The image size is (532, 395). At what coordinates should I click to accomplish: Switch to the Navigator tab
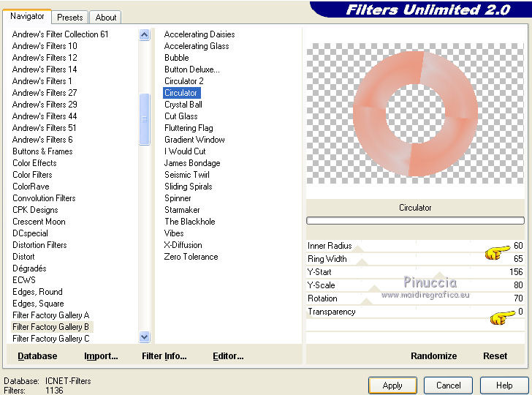pos(27,16)
